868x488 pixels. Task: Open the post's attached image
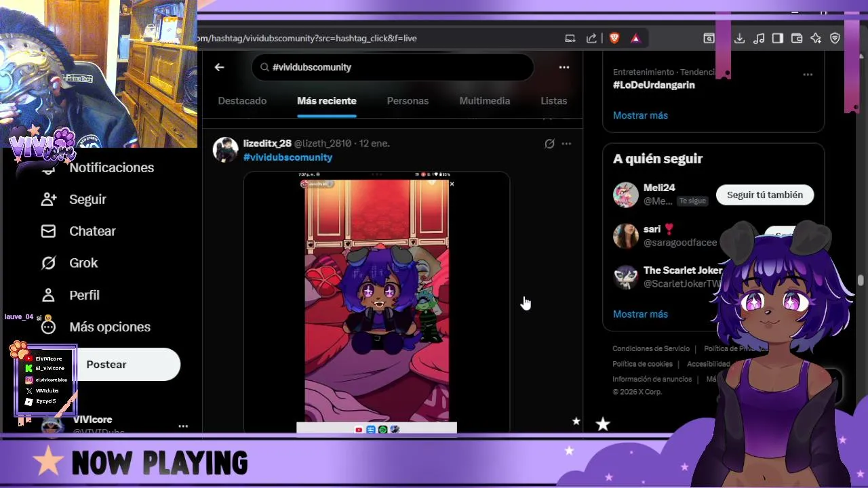pos(376,302)
